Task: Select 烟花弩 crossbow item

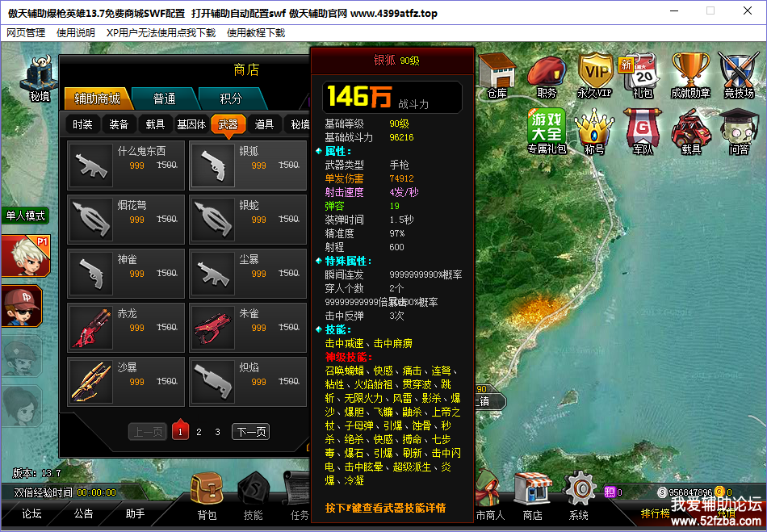Action: coord(126,219)
